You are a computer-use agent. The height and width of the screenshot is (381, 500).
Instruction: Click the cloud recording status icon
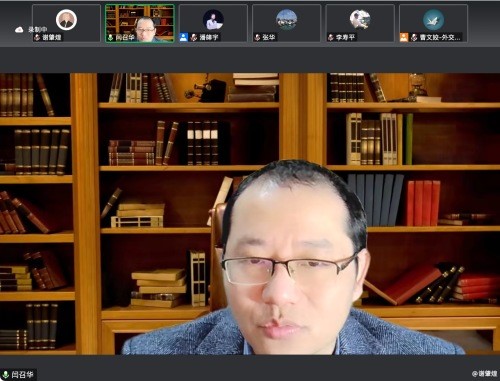[x=19, y=30]
